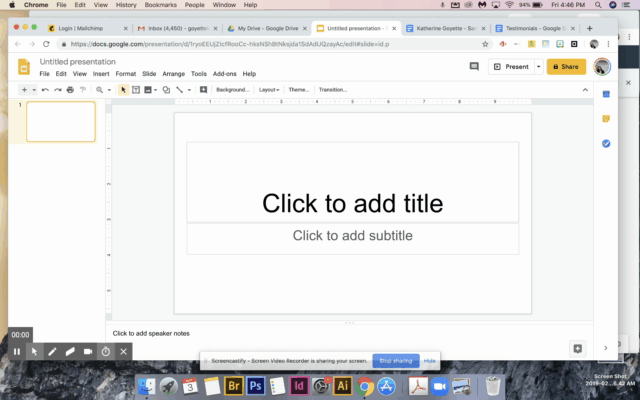
Task: Click the yellow Share button
Action: (566, 67)
